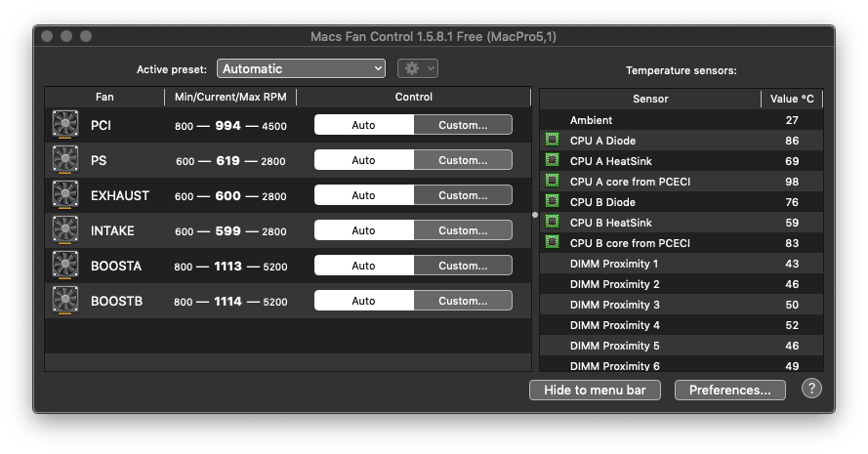Click the EXHAUST fan icon

pyautogui.click(x=65, y=195)
